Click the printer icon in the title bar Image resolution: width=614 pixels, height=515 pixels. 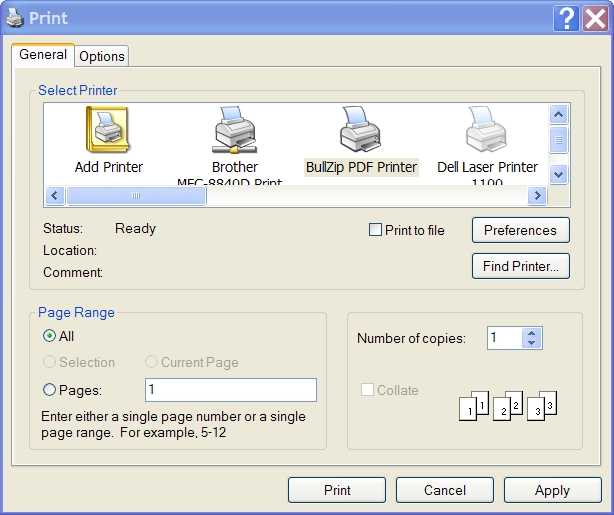(x=15, y=18)
